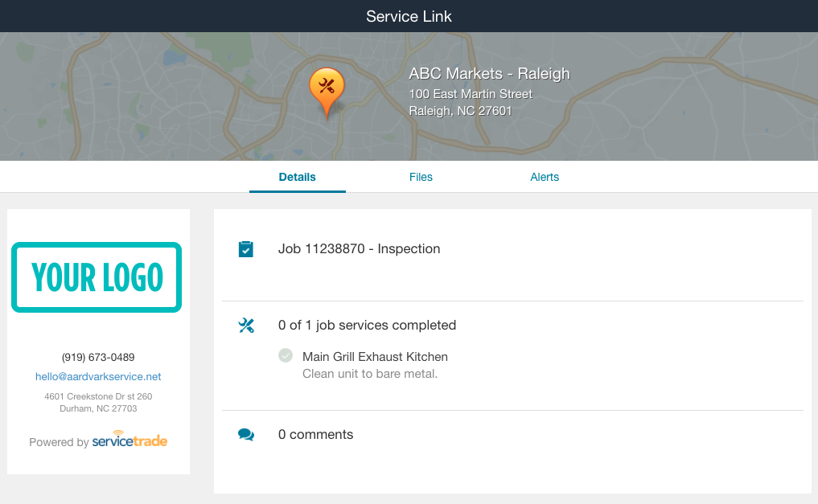Click the wrench and screwdriver services icon
Screen dimensions: 818x504
[245, 326]
